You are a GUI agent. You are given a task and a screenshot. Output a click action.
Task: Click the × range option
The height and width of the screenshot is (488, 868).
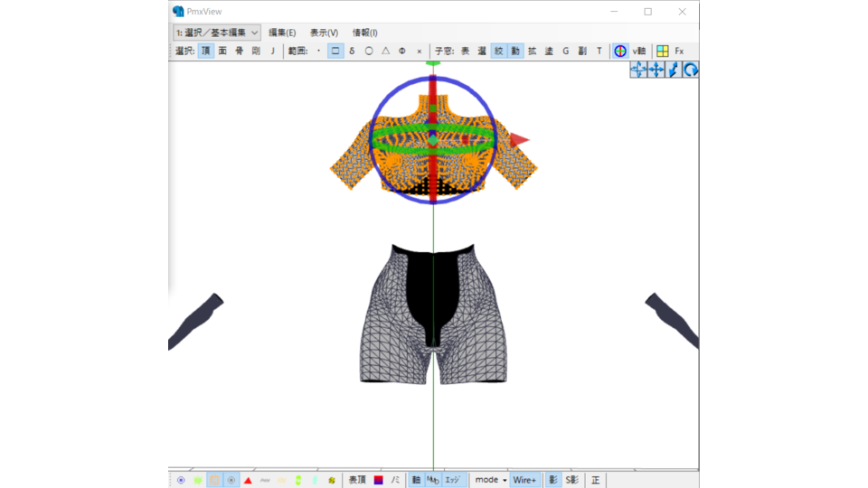point(419,51)
